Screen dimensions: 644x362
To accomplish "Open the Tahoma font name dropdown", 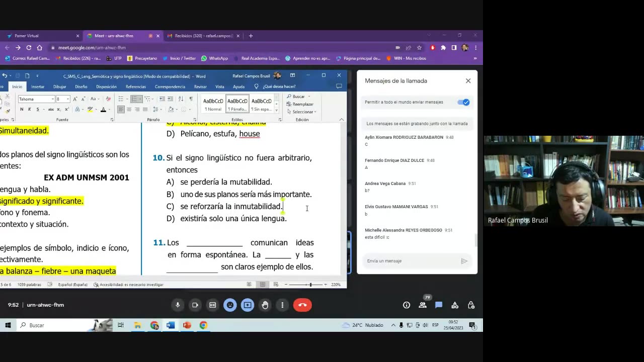I will (x=53, y=99).
